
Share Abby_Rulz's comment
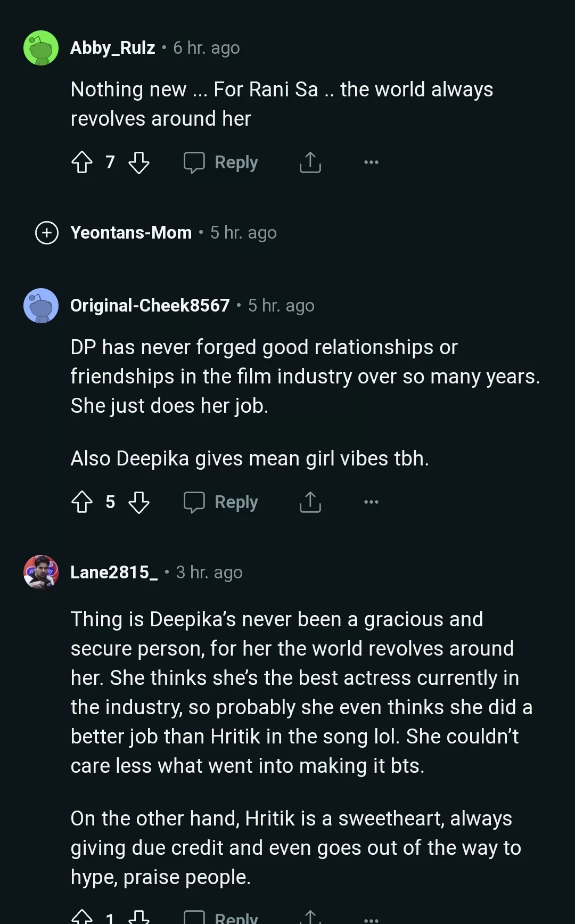tap(310, 162)
